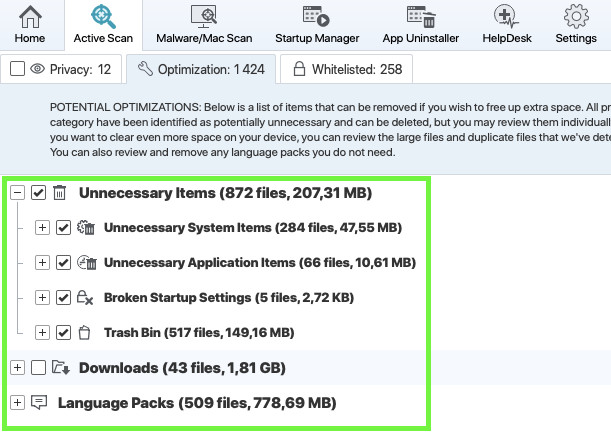Go to the Home icon
The height and width of the screenshot is (439, 611).
tap(30, 17)
